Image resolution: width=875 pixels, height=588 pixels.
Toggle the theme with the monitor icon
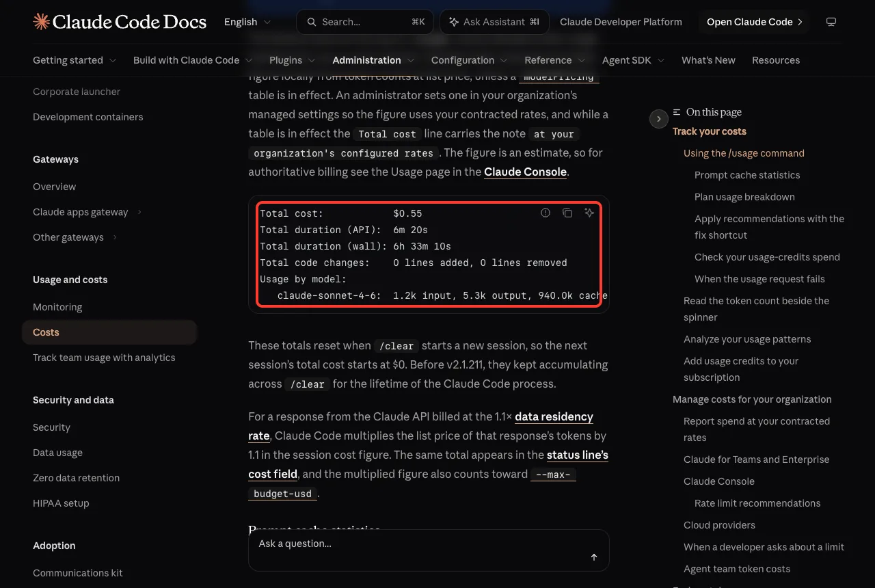[x=831, y=22]
